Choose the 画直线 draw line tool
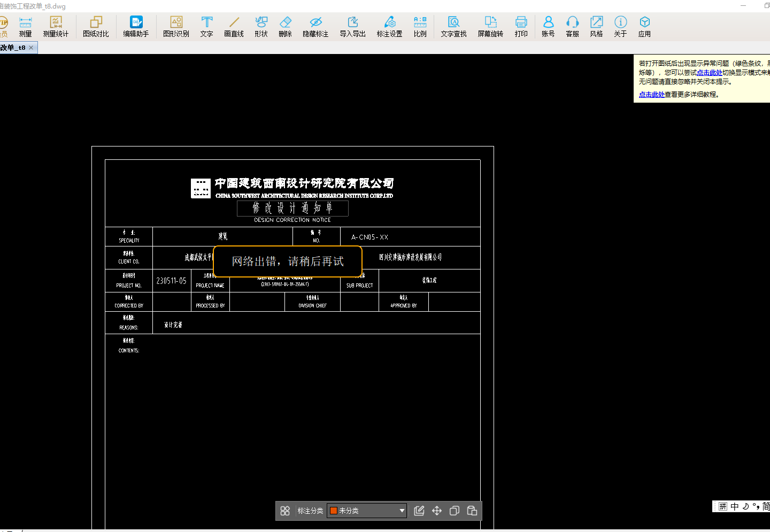This screenshot has width=770, height=532. [x=234, y=26]
